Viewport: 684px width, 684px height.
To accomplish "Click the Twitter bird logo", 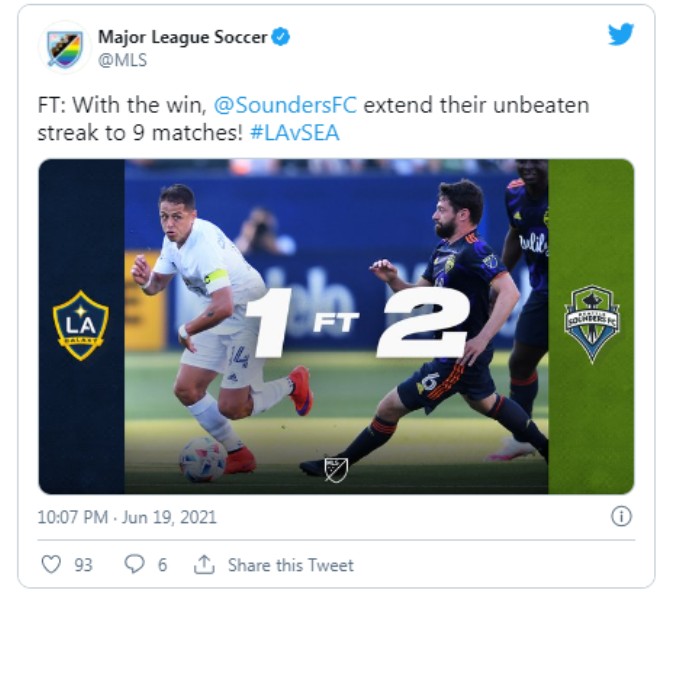I will (621, 34).
